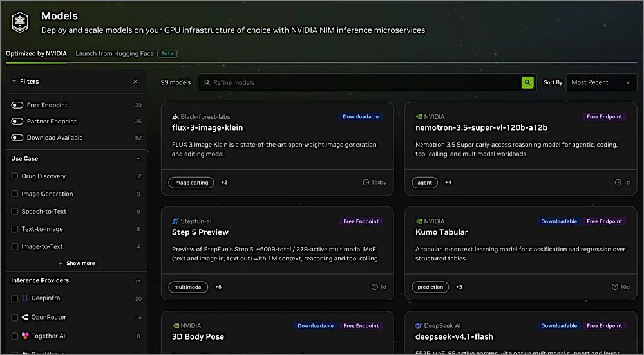This screenshot has width=644, height=355.
Task: Open the flux-3-image-klein model
Action: [x=207, y=128]
